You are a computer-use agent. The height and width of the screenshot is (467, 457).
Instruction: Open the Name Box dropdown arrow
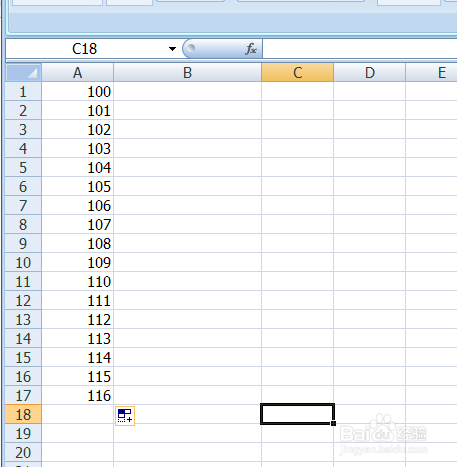point(172,49)
